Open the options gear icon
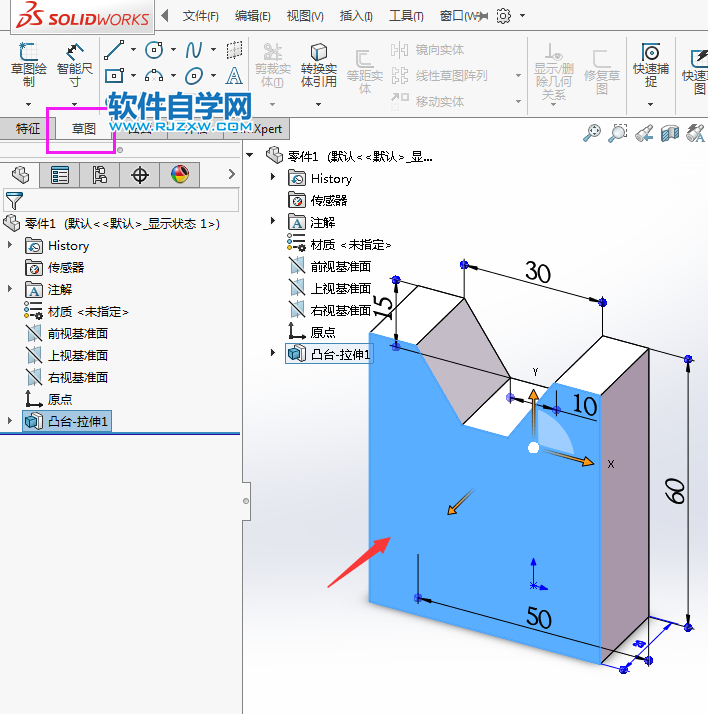Viewport: 708px width, 714px height. tap(503, 16)
